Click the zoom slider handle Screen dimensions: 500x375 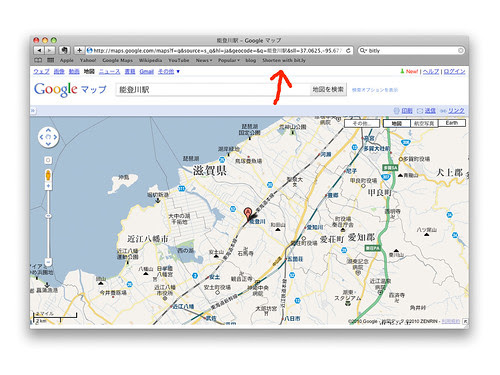pos(48,216)
